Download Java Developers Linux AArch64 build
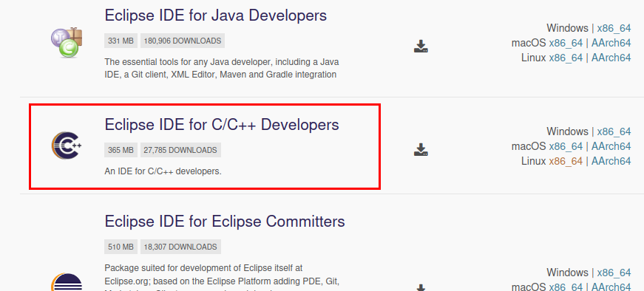The height and width of the screenshot is (291, 644). (611, 58)
